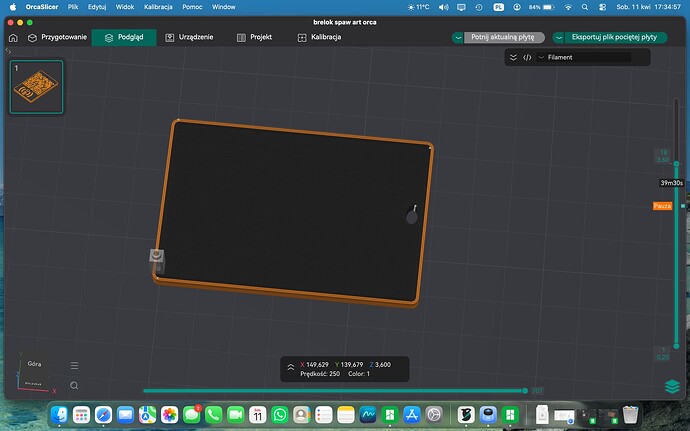Expand export options dropdown arrow
Viewport: 690px width, 431px height.
558,37
